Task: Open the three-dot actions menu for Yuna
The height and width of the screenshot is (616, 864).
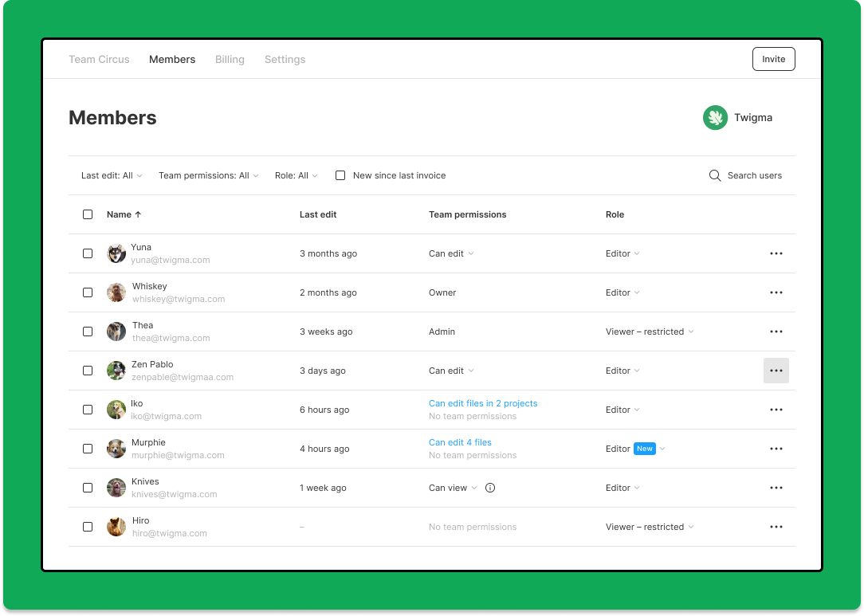Action: 776,253
